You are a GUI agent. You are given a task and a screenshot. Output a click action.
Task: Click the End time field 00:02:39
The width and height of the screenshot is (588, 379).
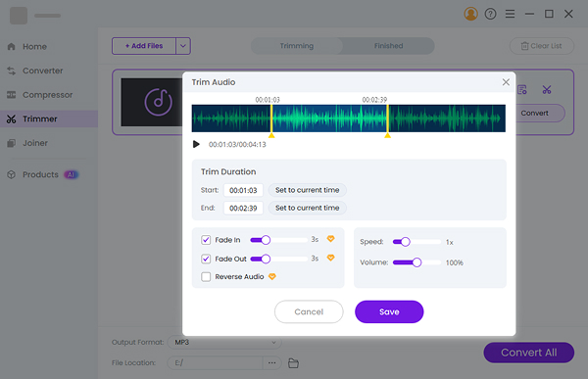click(243, 208)
